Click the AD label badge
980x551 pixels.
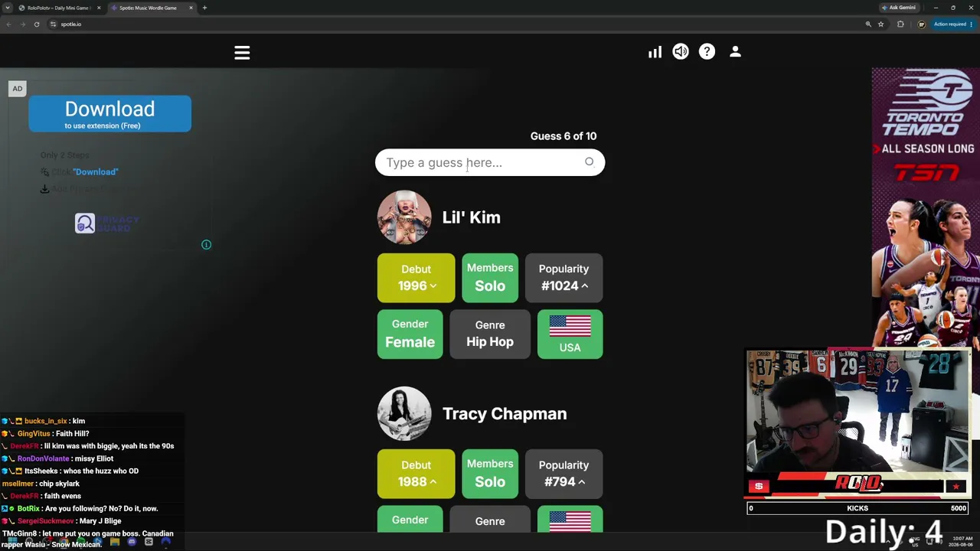click(17, 89)
